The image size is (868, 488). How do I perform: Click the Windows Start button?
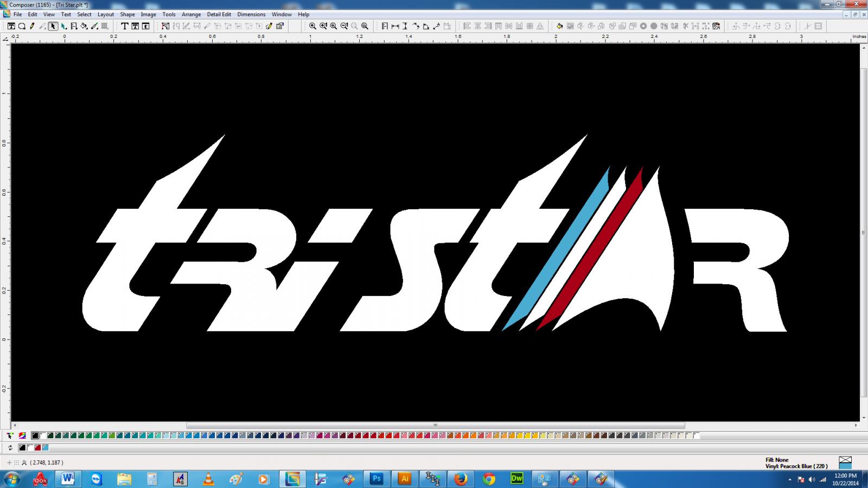[12, 479]
